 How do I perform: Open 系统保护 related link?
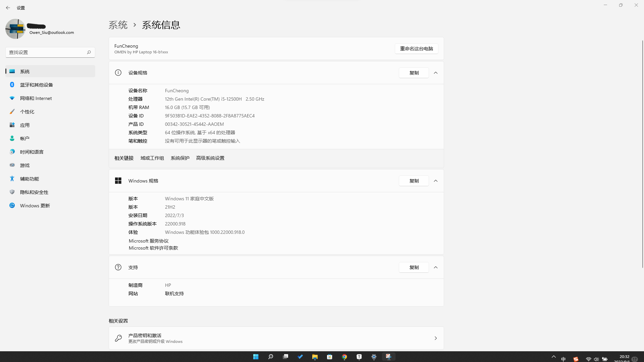coord(180,158)
